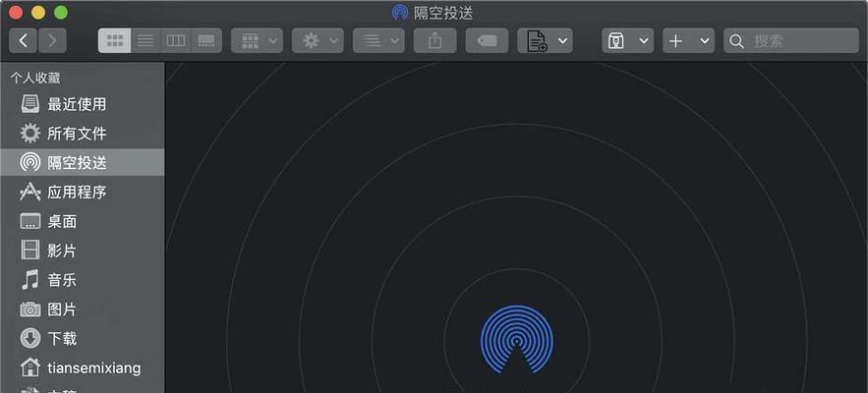
Task: Switch to gallery cover flow view
Action: pos(206,41)
